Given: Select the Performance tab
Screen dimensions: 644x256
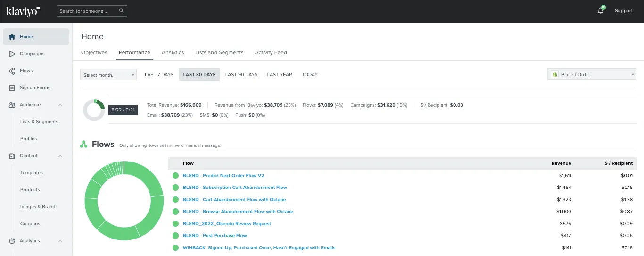Looking at the screenshot, I should tap(134, 52).
